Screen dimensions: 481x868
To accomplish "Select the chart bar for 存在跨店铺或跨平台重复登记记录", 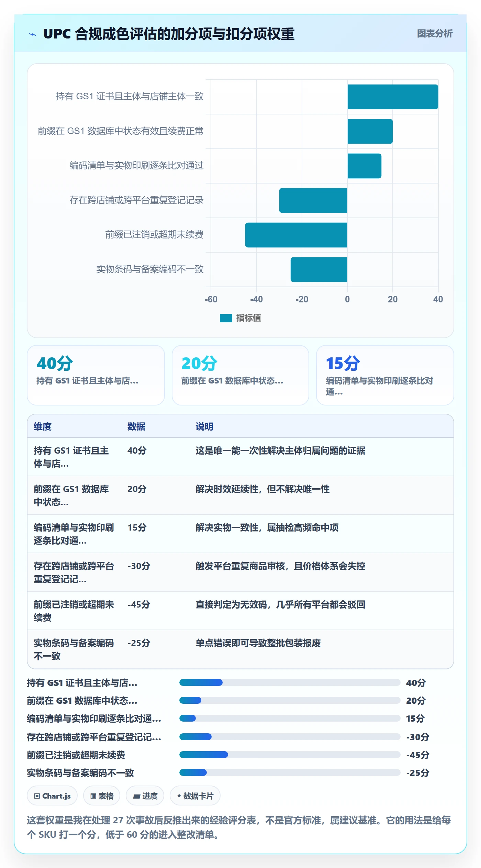I will (313, 200).
